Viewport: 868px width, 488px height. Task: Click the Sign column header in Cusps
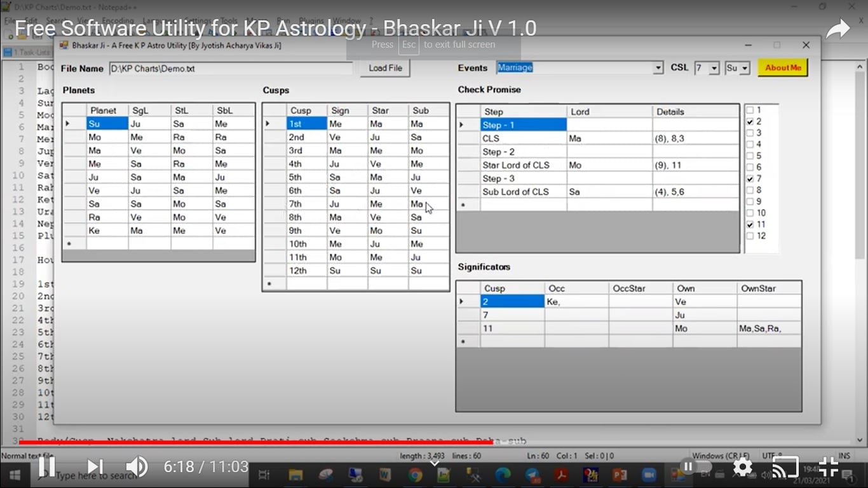pos(348,111)
